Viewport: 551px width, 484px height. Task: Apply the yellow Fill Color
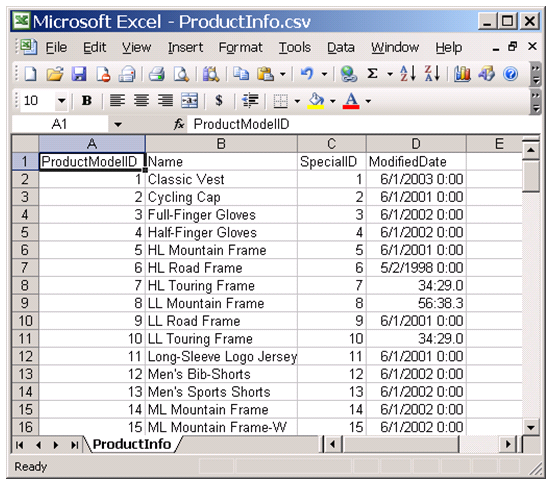tap(316, 101)
